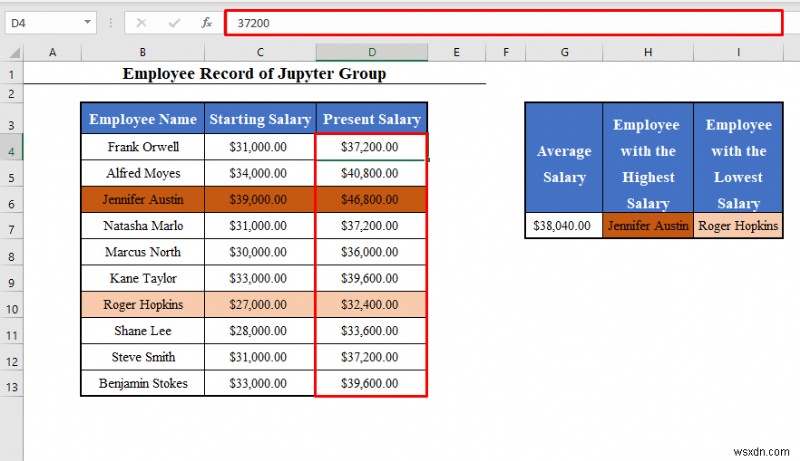The height and width of the screenshot is (461, 800).
Task: Click Kane Taylor's $39,600.00 present salary
Action: point(370,278)
